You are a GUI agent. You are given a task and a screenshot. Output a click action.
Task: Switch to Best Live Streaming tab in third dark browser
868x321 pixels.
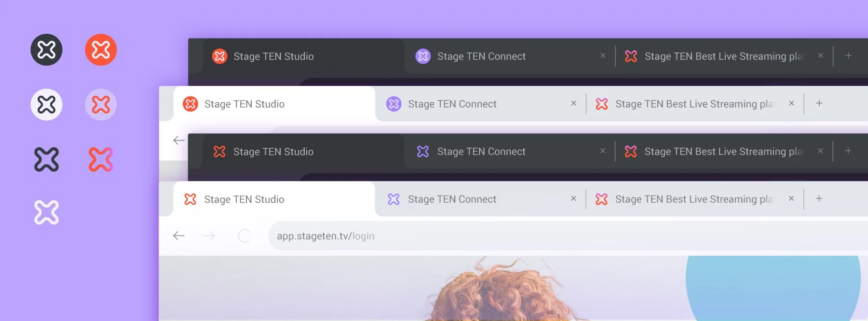click(723, 152)
